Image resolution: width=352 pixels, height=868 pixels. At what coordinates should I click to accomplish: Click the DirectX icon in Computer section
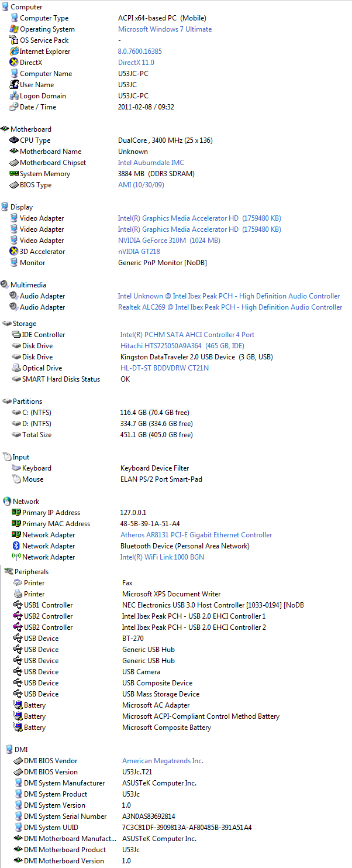point(15,63)
